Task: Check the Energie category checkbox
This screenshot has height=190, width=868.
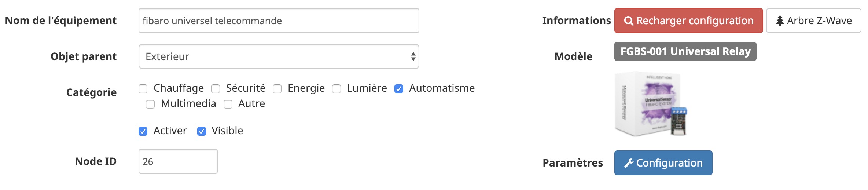Action: pyautogui.click(x=277, y=89)
